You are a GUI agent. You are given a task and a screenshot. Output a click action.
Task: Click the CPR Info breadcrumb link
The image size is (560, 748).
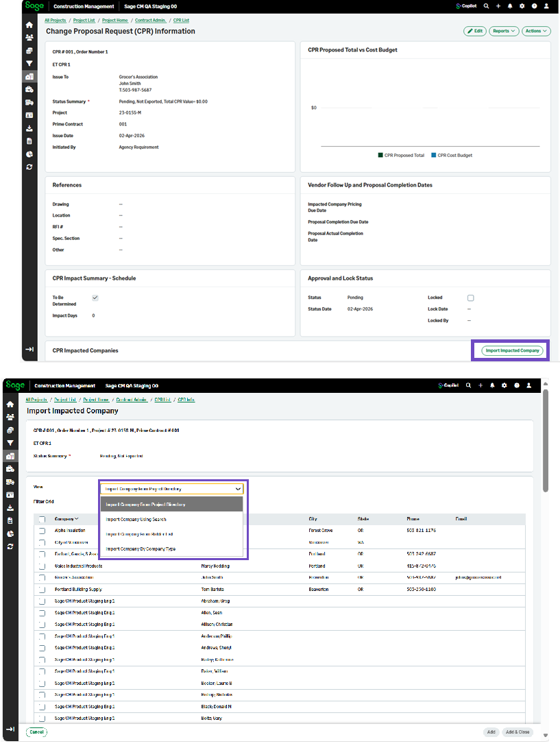pyautogui.click(x=186, y=399)
